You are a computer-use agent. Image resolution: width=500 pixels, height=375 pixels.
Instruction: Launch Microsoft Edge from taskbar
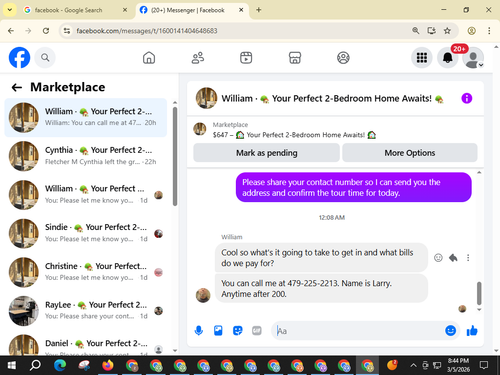click(60, 365)
